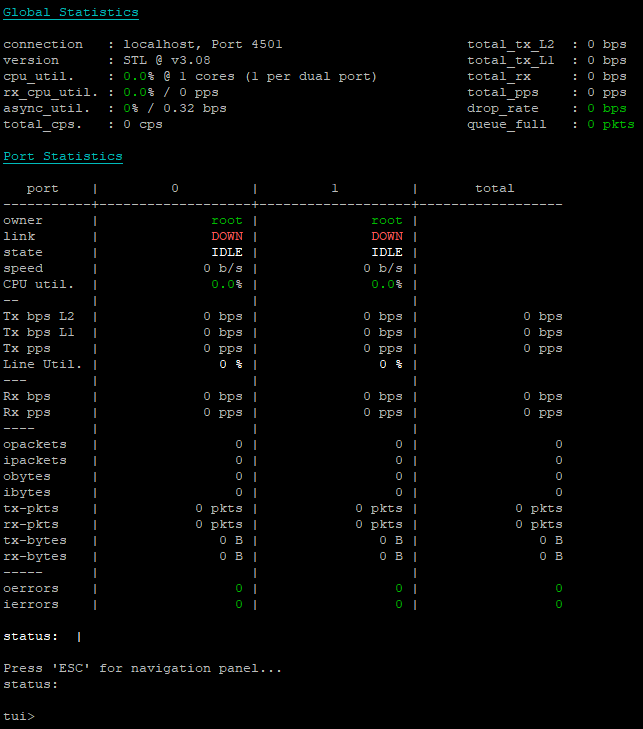Select the total ierrors 0 value
Image resolution: width=643 pixels, height=729 pixels.
559,604
